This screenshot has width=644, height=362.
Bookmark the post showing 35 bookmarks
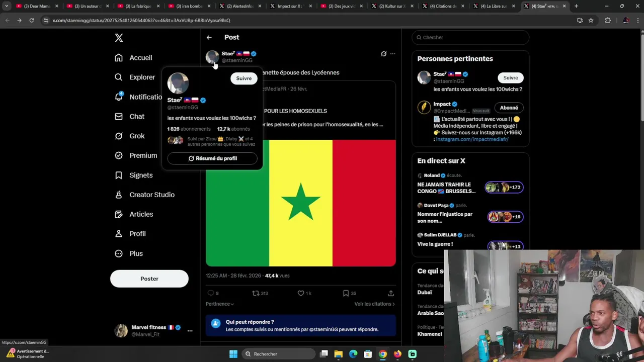[x=346, y=293]
